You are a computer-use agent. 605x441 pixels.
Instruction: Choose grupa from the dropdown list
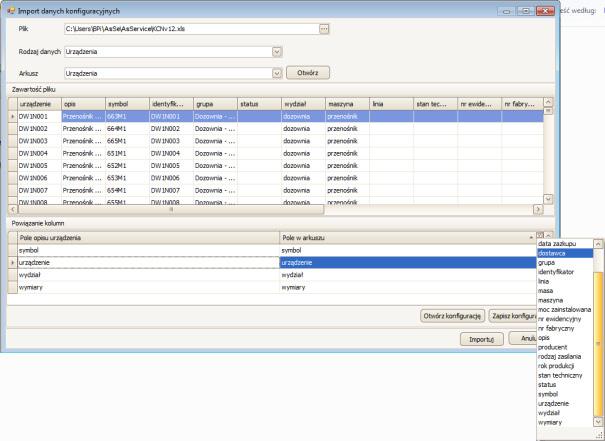565,262
